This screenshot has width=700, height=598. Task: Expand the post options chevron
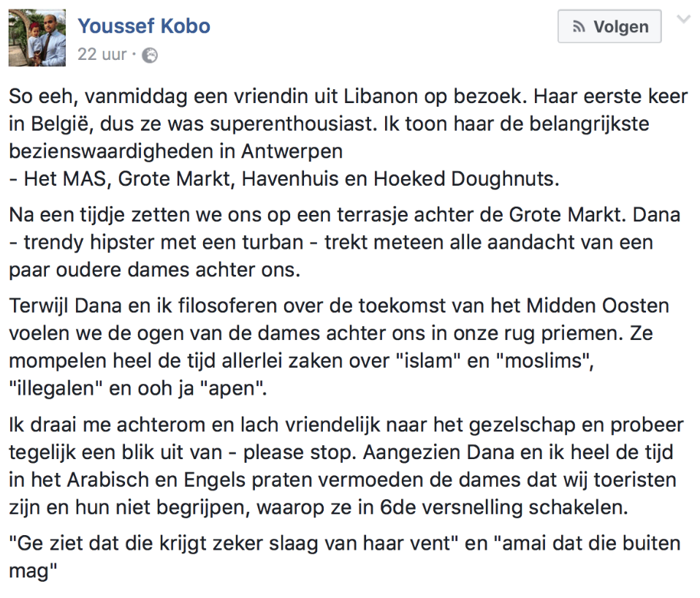(x=683, y=20)
